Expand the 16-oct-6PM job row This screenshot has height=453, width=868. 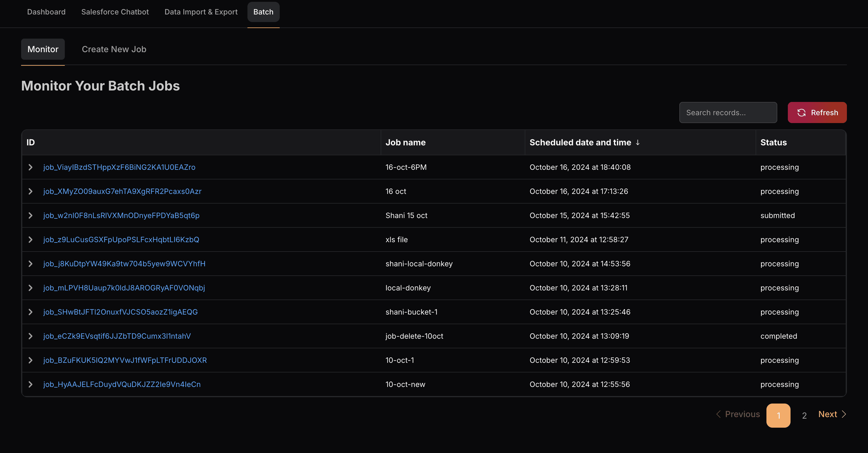(31, 167)
